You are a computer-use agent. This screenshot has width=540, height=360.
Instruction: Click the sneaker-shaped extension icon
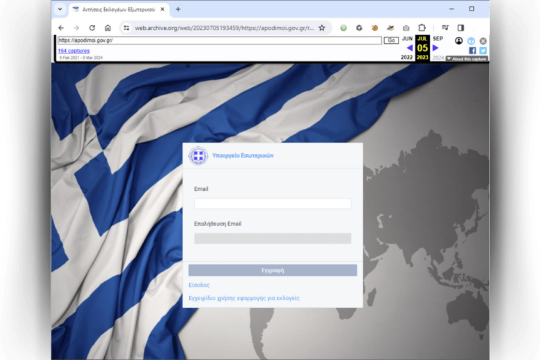(391, 28)
